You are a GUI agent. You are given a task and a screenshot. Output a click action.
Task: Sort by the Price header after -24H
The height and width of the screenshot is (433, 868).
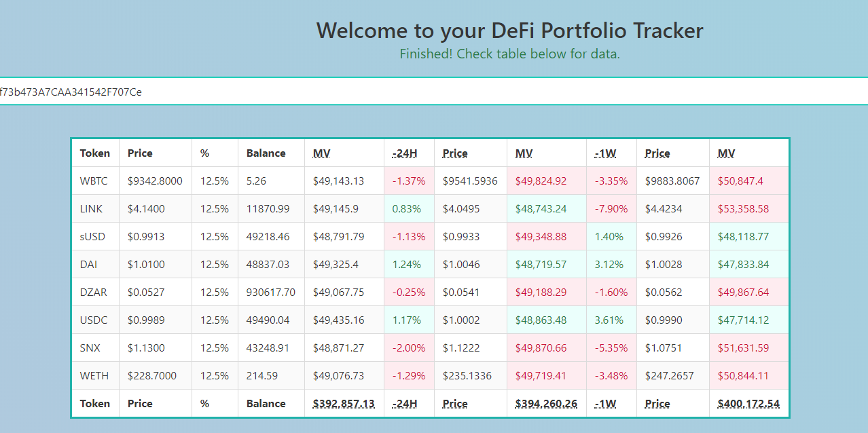click(454, 153)
